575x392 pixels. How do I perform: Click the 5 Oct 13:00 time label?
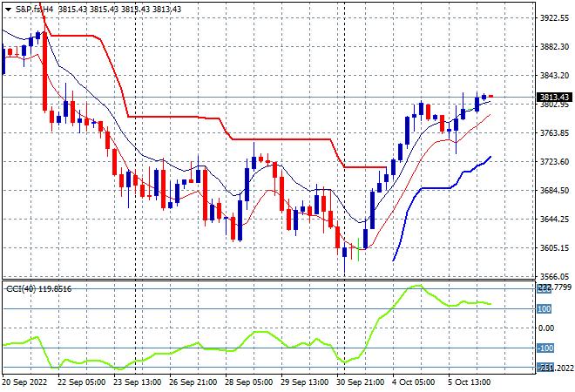coord(470,382)
